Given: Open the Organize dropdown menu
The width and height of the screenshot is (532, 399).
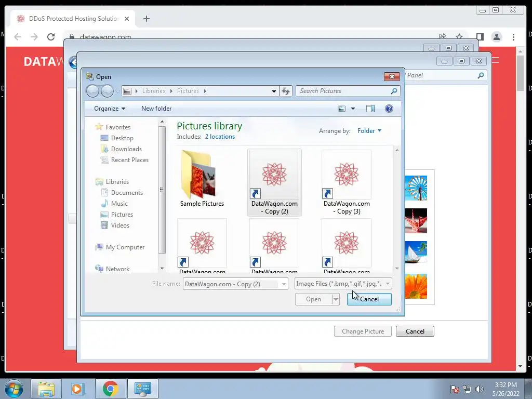Looking at the screenshot, I should 110,109.
